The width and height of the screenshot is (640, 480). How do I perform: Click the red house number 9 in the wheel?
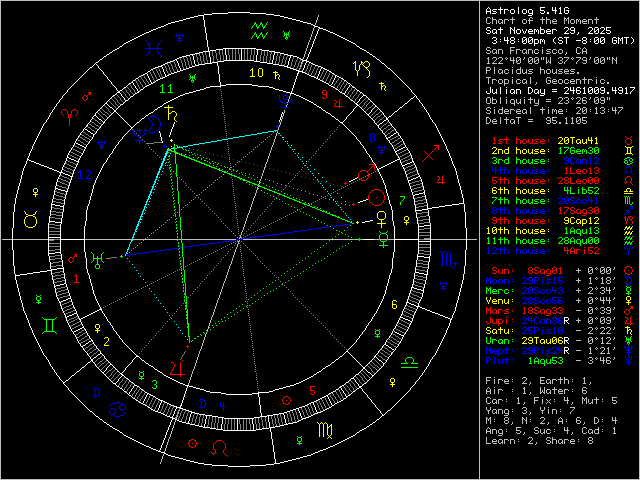click(x=324, y=95)
